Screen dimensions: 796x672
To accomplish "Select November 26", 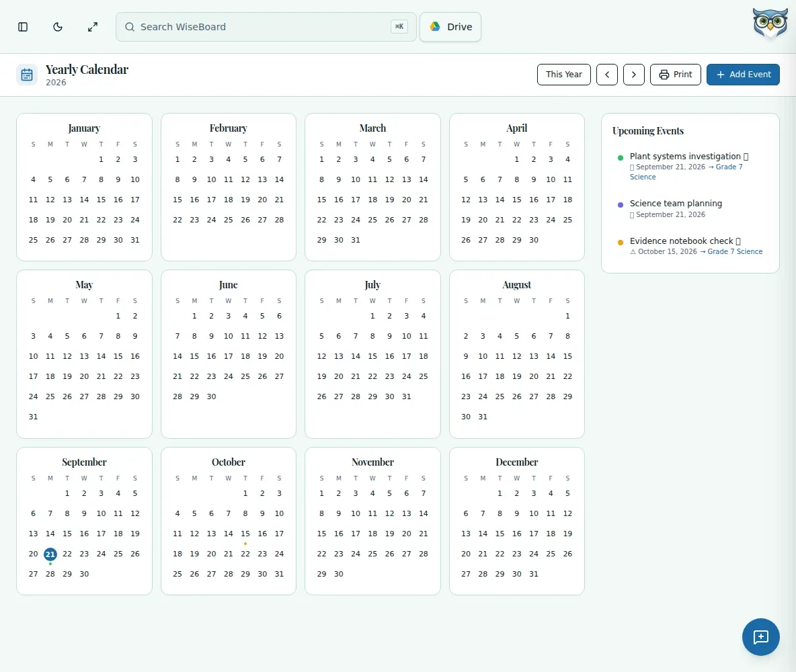I will pyautogui.click(x=389, y=554).
